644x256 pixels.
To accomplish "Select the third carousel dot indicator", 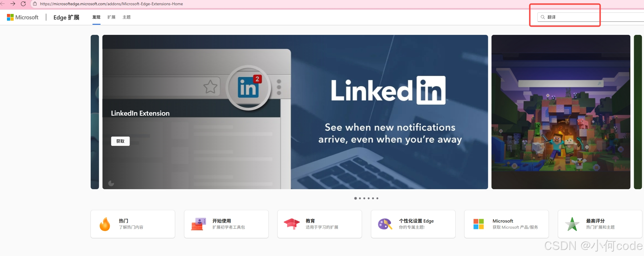I will [364, 198].
